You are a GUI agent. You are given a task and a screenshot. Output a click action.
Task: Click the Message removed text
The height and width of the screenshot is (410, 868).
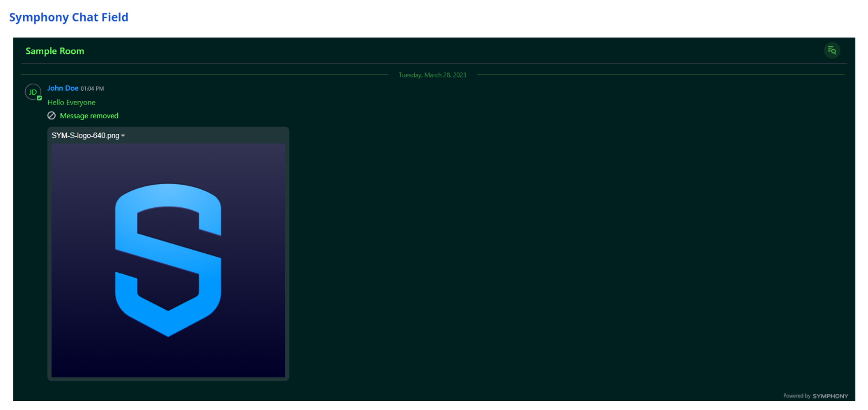click(x=89, y=116)
